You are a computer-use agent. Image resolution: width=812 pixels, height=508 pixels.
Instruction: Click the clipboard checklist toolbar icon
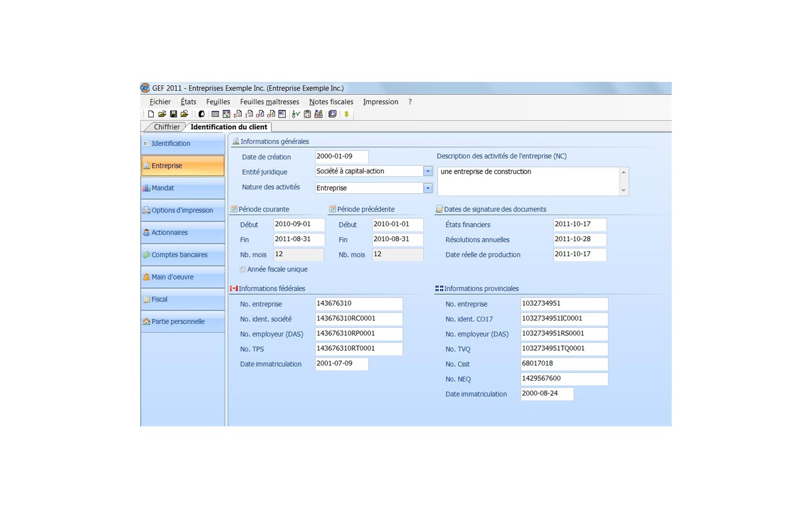pyautogui.click(x=307, y=114)
